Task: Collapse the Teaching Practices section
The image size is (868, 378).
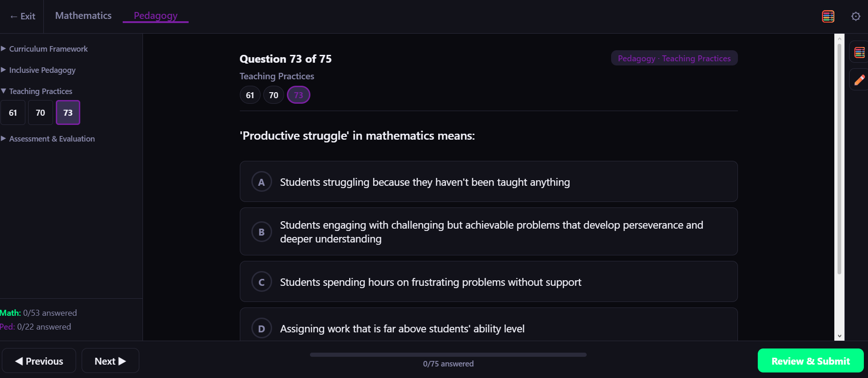Action: click(41, 91)
